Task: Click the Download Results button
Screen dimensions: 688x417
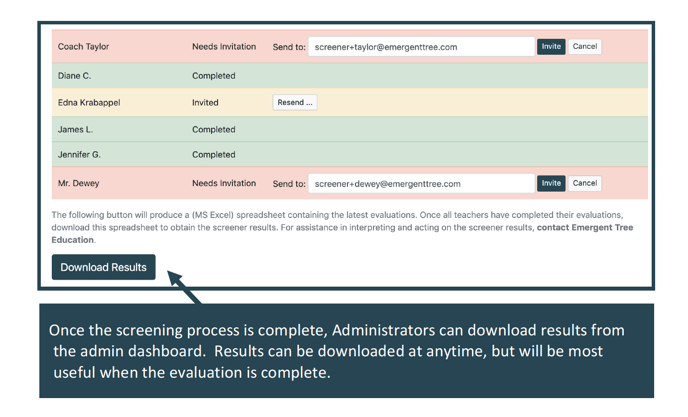Action: coord(104,267)
